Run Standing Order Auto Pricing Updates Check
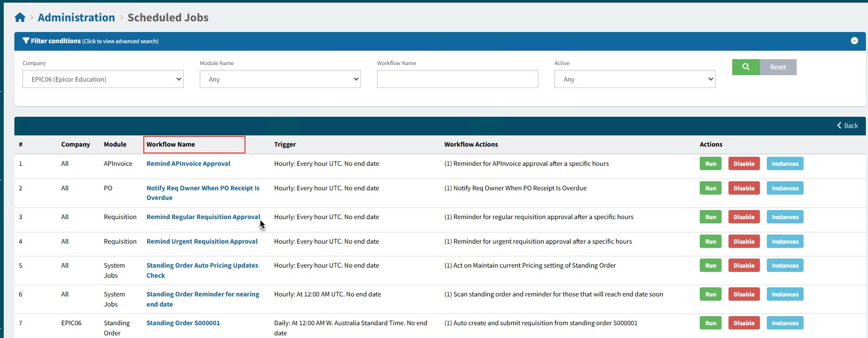 (x=710, y=265)
